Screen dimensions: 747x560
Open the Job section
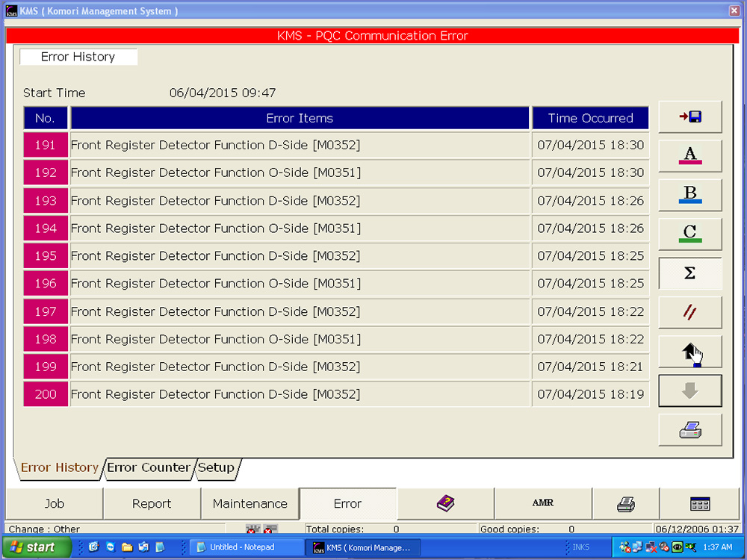55,503
